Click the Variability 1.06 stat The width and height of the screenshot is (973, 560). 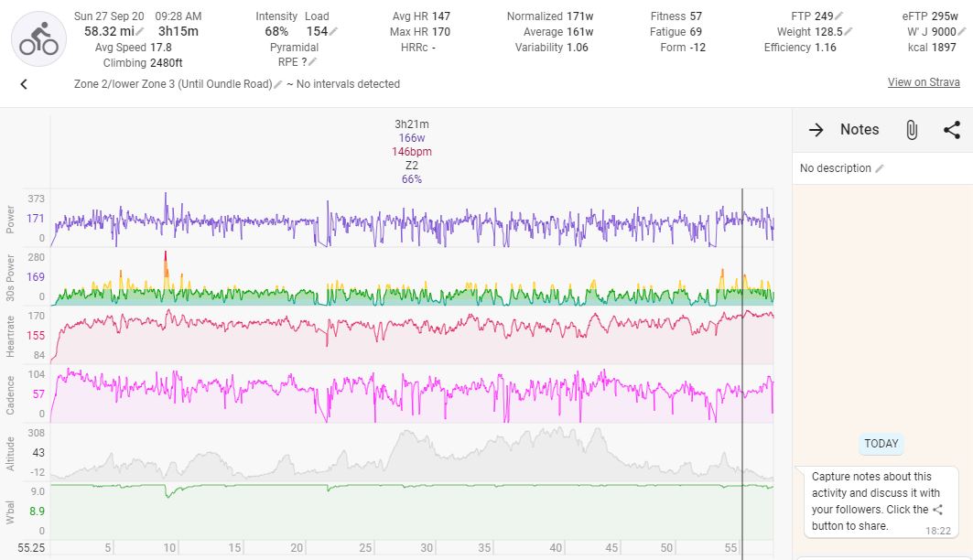(x=552, y=48)
